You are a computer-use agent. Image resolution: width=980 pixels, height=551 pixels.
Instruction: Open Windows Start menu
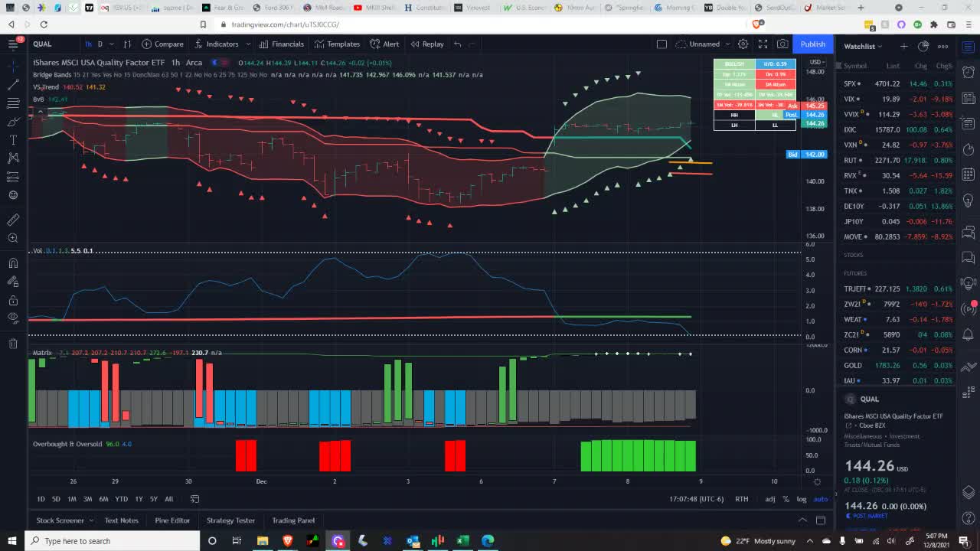[11, 541]
